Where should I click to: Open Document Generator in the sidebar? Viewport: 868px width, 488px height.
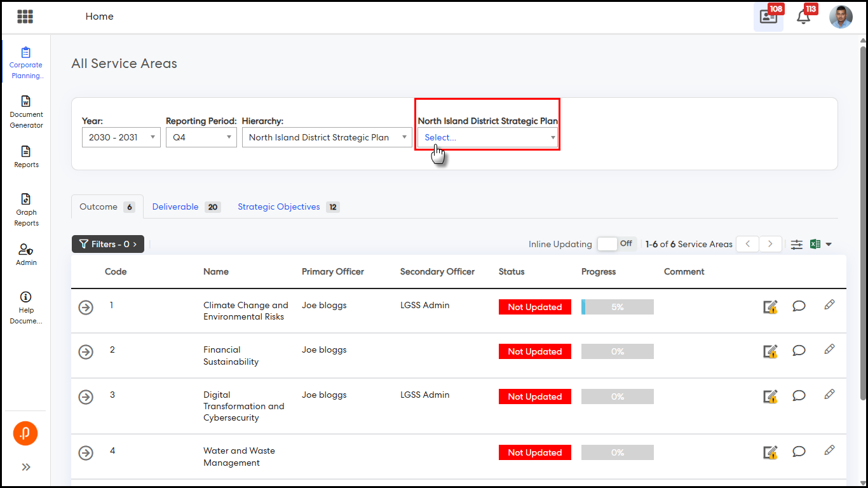(26, 112)
